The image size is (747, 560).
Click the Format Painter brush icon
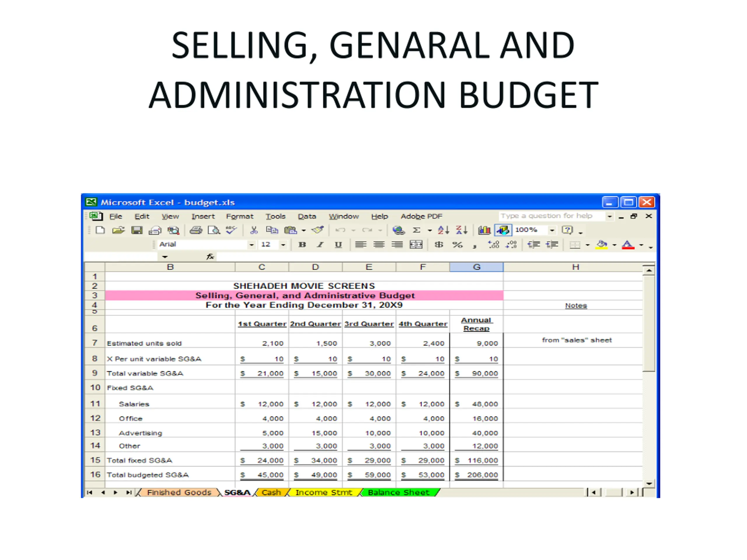[x=317, y=230]
